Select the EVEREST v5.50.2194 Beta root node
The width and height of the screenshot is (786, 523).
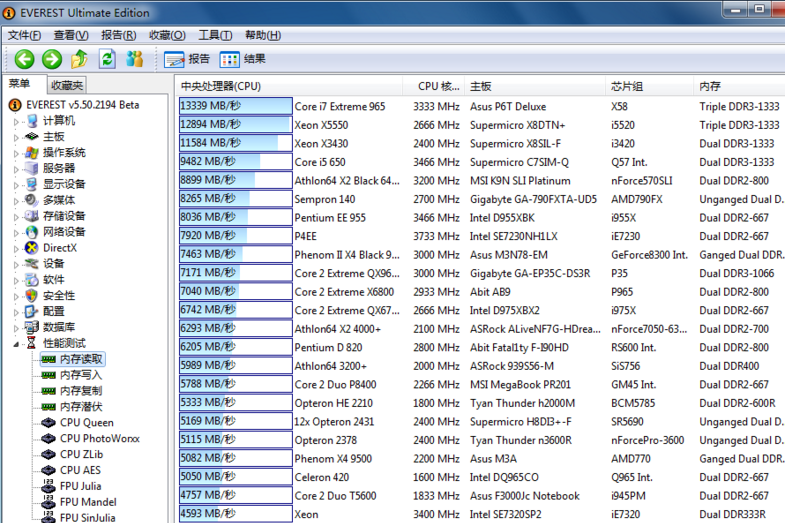(83, 105)
